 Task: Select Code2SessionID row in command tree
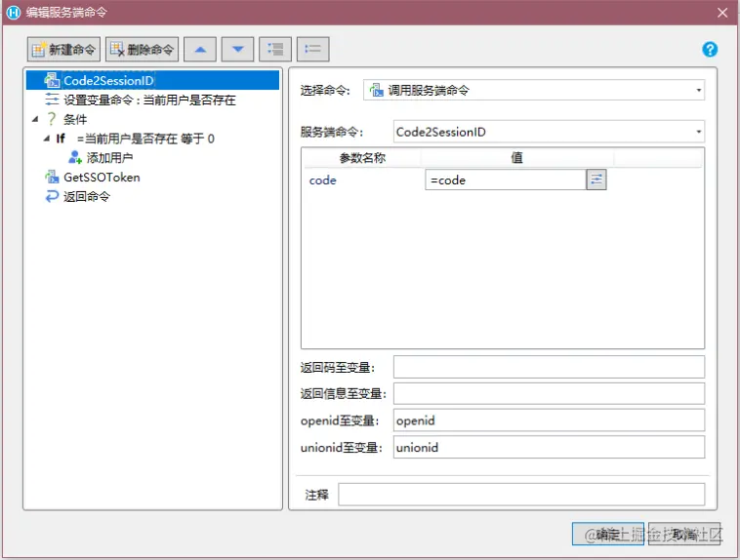[152, 80]
